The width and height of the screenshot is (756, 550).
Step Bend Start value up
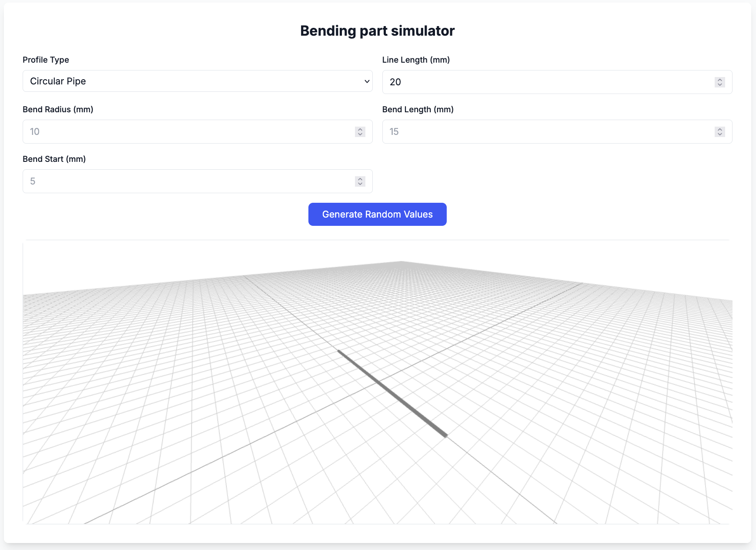pos(360,179)
